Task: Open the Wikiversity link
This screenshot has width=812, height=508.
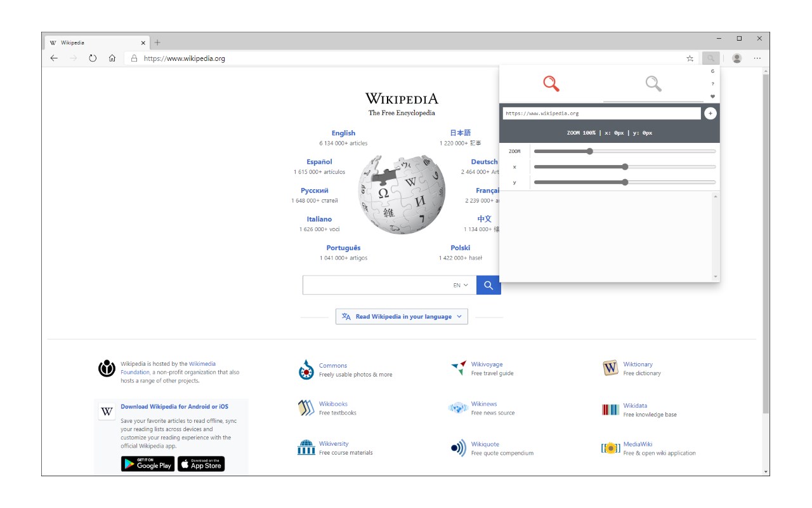Action: (334, 443)
